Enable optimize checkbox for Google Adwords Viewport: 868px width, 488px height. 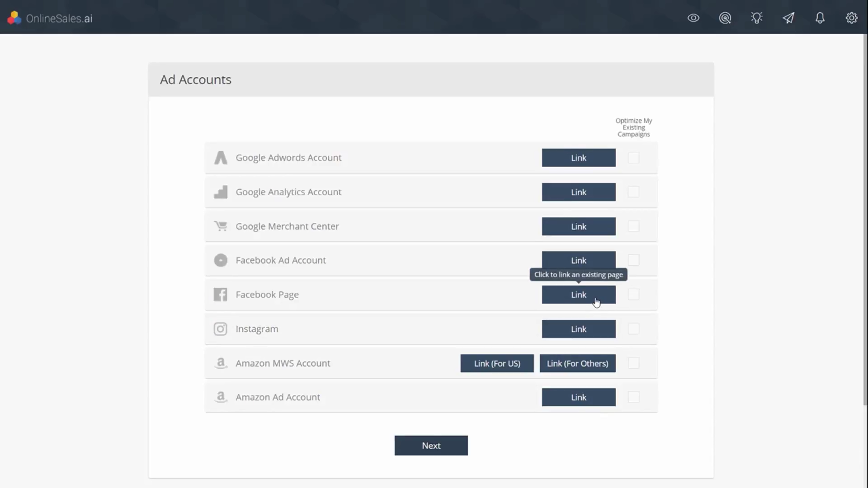[x=633, y=158]
